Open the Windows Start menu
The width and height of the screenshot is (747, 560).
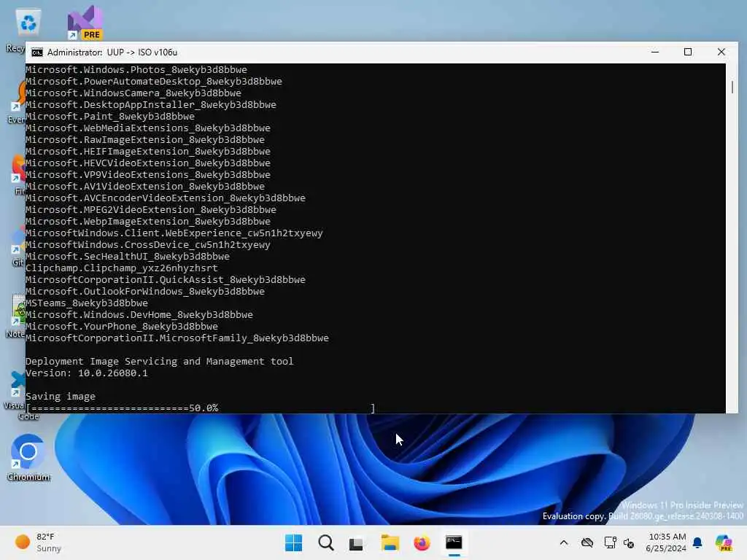pyautogui.click(x=293, y=542)
